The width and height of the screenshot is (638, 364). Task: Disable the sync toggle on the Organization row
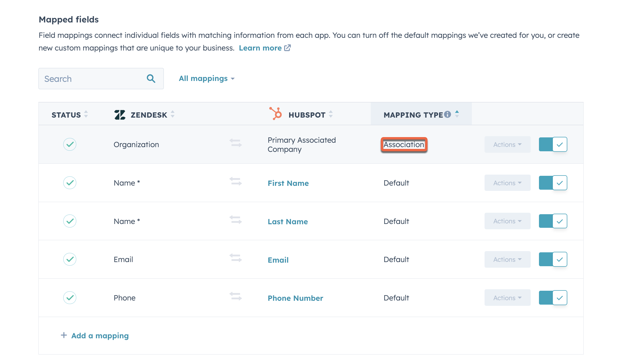[x=553, y=144]
